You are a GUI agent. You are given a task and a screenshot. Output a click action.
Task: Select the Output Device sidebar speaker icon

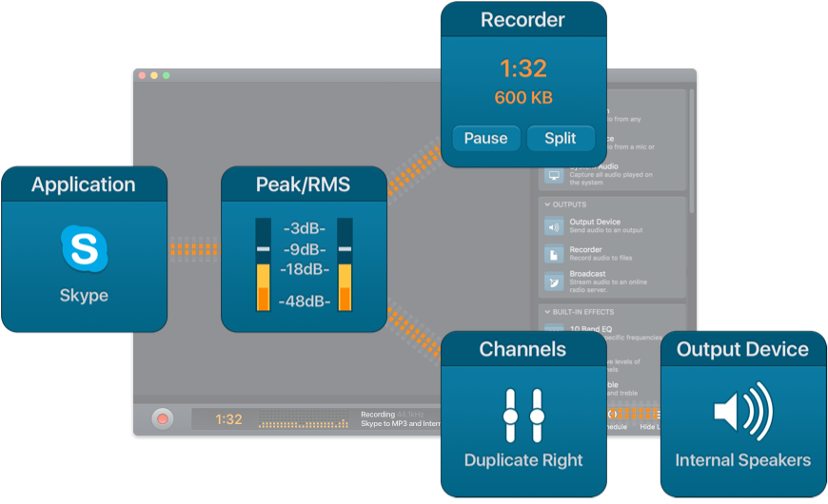point(554,227)
